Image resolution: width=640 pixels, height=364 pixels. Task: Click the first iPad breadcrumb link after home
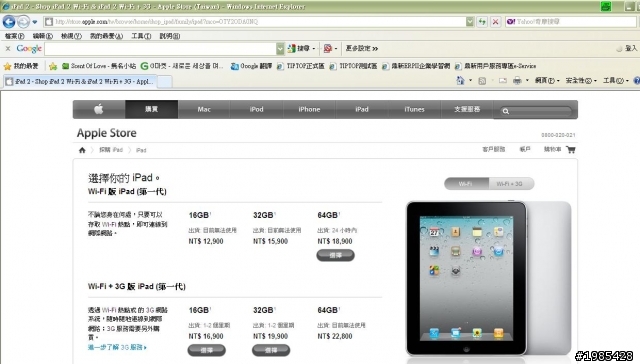pyautogui.click(x=111, y=150)
